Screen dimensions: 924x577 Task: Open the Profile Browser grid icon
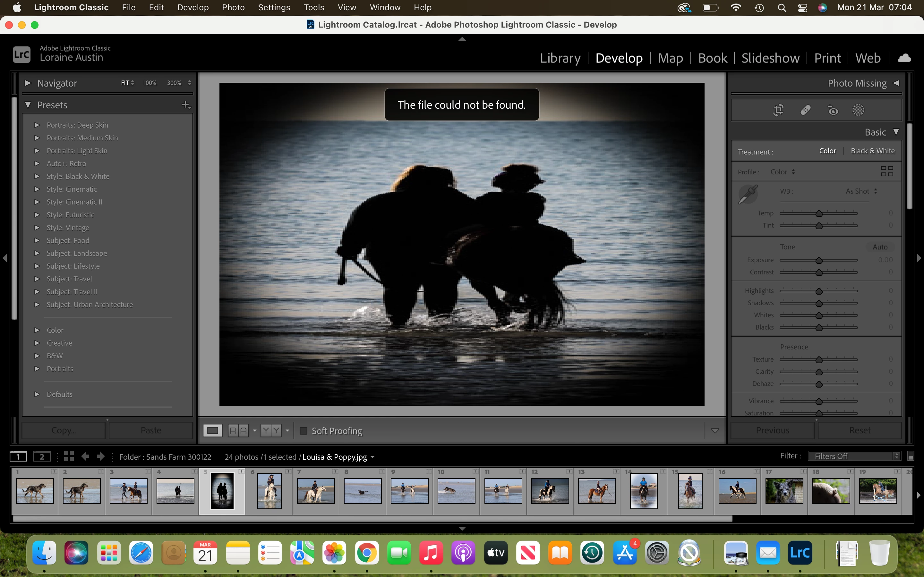(886, 171)
